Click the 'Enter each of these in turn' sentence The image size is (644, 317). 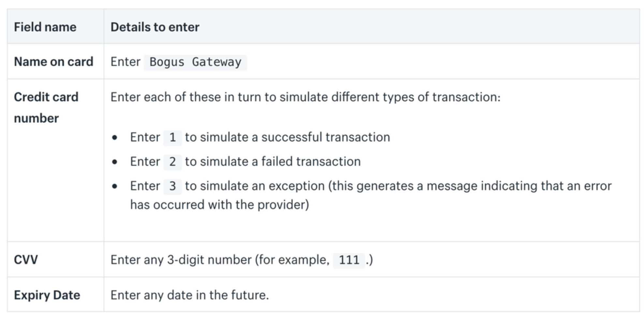pos(305,97)
